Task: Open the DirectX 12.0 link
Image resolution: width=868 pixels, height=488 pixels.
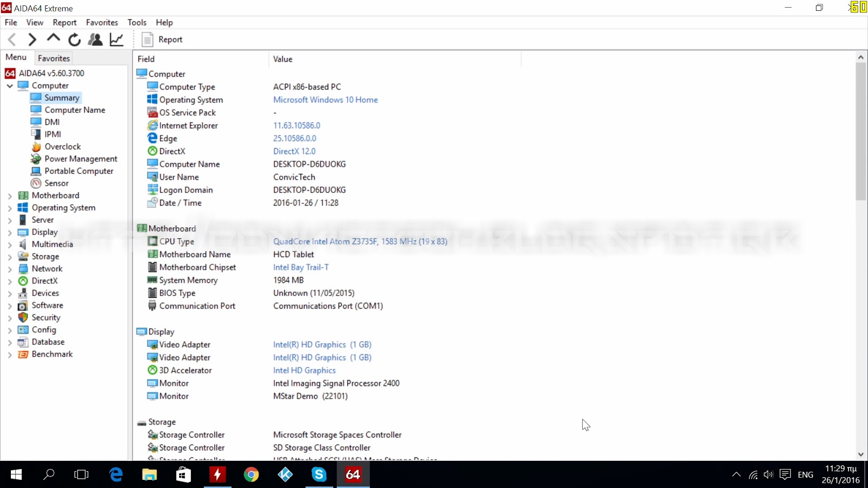Action: point(294,151)
